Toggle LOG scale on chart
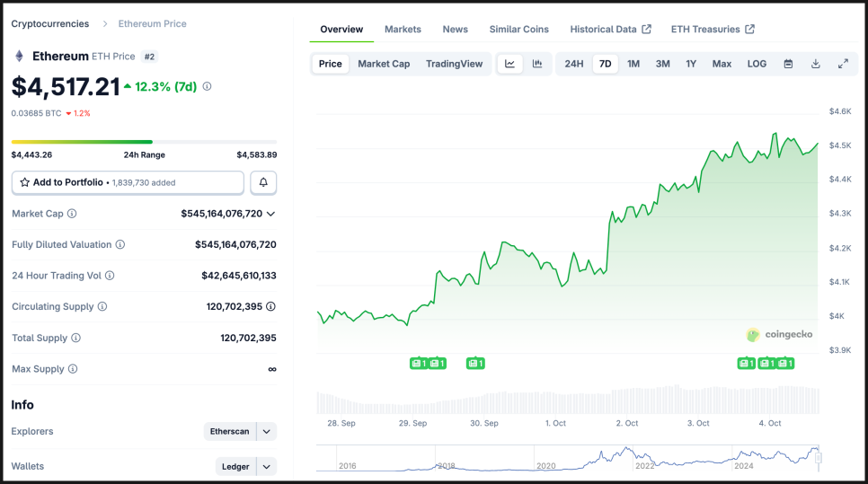 click(x=757, y=64)
